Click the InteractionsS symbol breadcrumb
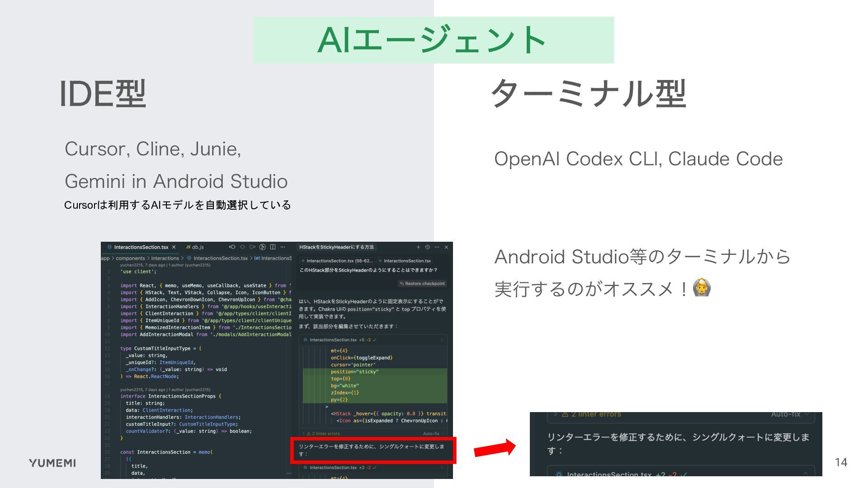Screen dimensions: 868x488 (273, 258)
